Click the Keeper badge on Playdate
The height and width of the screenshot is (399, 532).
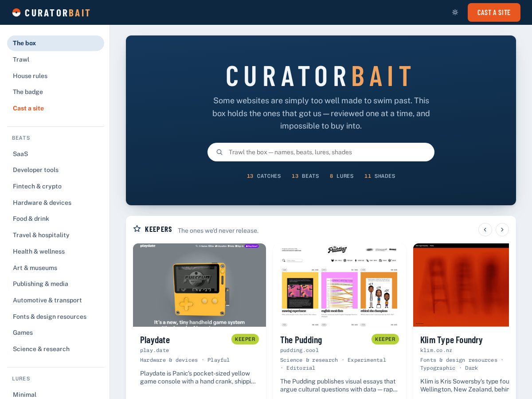245,339
